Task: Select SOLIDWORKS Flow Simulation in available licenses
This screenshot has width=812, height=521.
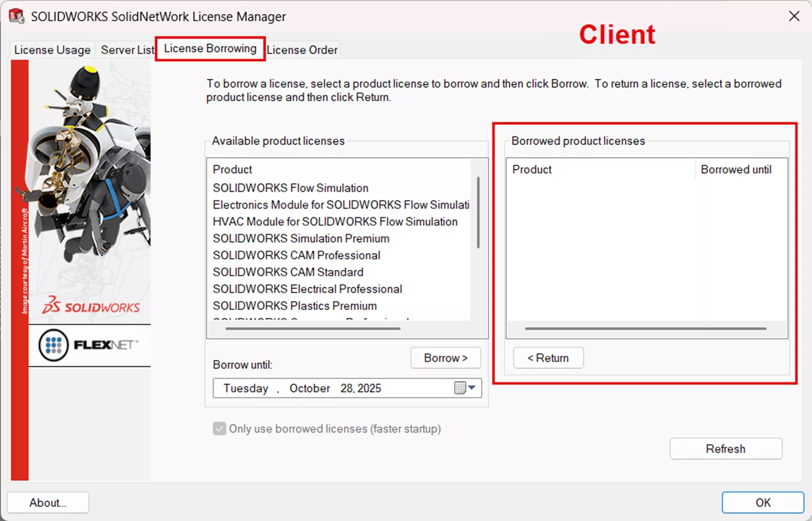Action: click(290, 188)
